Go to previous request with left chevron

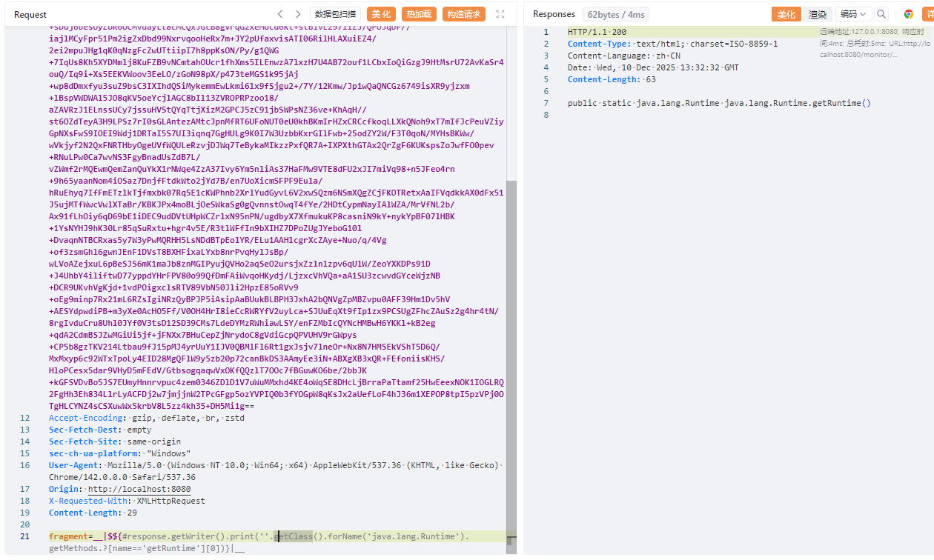pos(280,14)
